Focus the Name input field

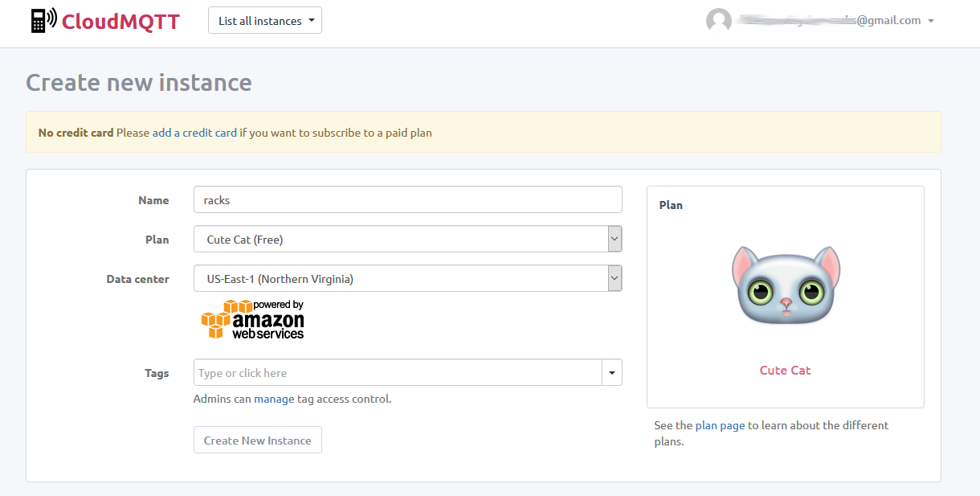pyautogui.click(x=407, y=200)
